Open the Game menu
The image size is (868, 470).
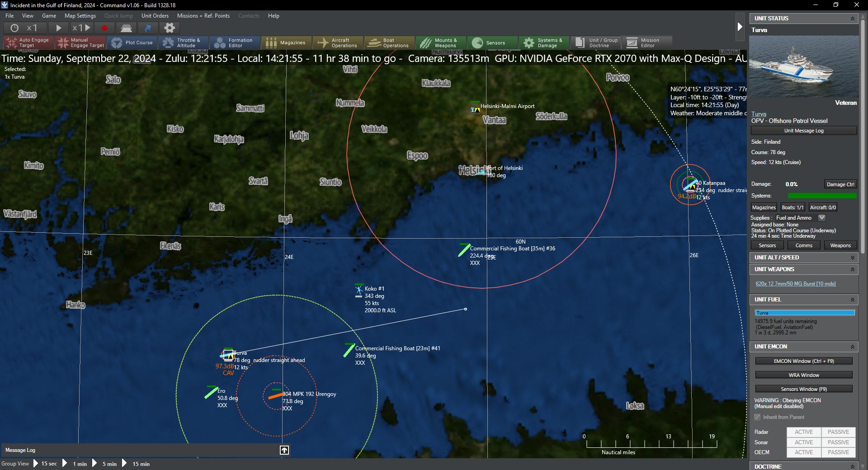tap(49, 16)
